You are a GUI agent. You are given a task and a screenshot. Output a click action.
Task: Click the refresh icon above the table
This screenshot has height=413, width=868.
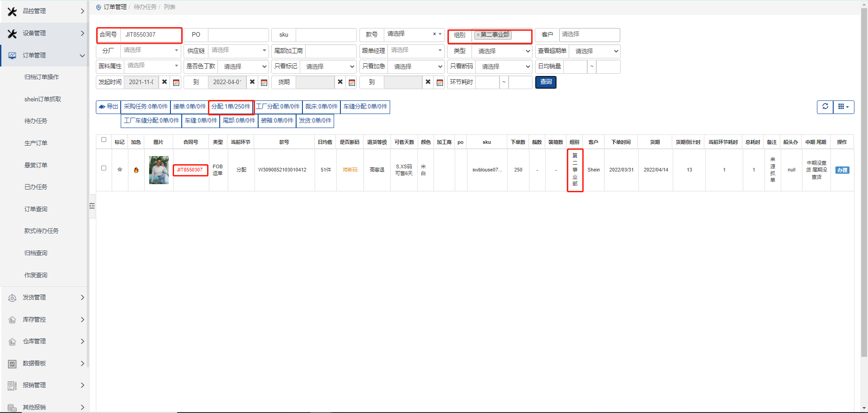825,107
